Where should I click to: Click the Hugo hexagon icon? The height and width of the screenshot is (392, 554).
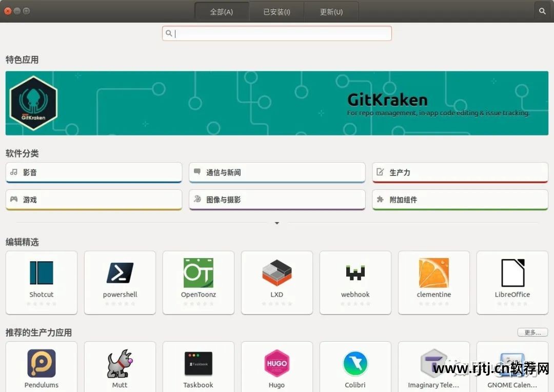(x=276, y=363)
